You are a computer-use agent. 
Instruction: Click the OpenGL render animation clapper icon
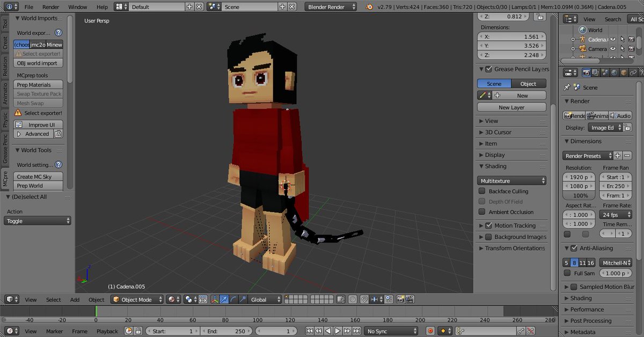[410, 299]
